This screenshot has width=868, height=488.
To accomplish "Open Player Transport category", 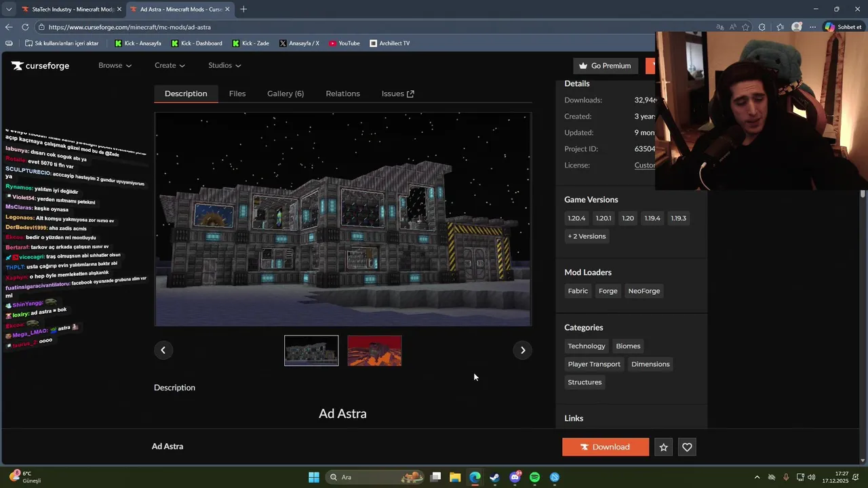I will click(x=594, y=365).
